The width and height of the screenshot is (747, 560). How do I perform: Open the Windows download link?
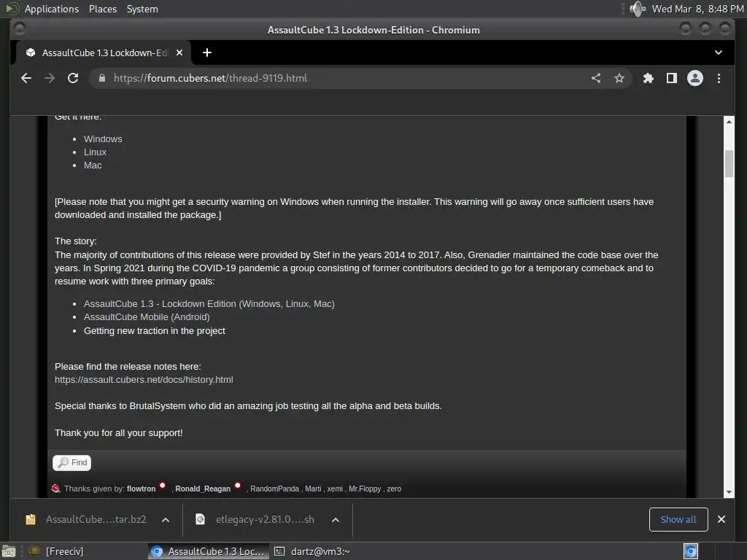point(103,139)
